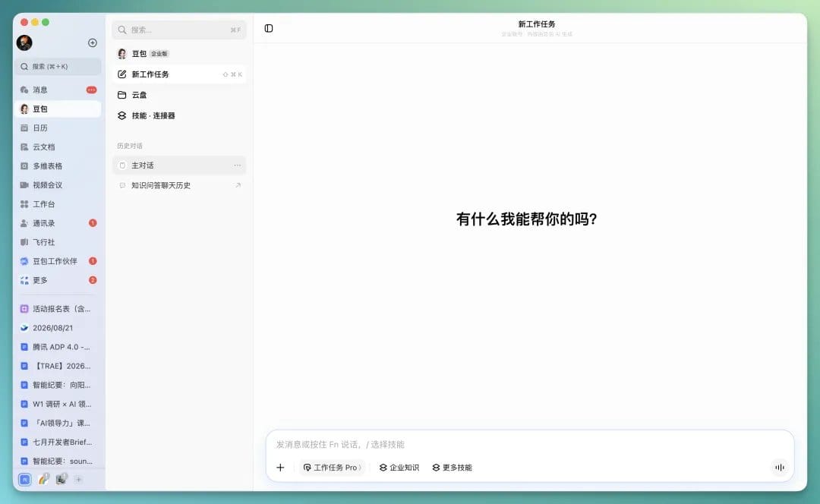Image resolution: width=820 pixels, height=504 pixels.
Task: Open 云文档 cloud docs in the sidebar
Action: (58, 147)
